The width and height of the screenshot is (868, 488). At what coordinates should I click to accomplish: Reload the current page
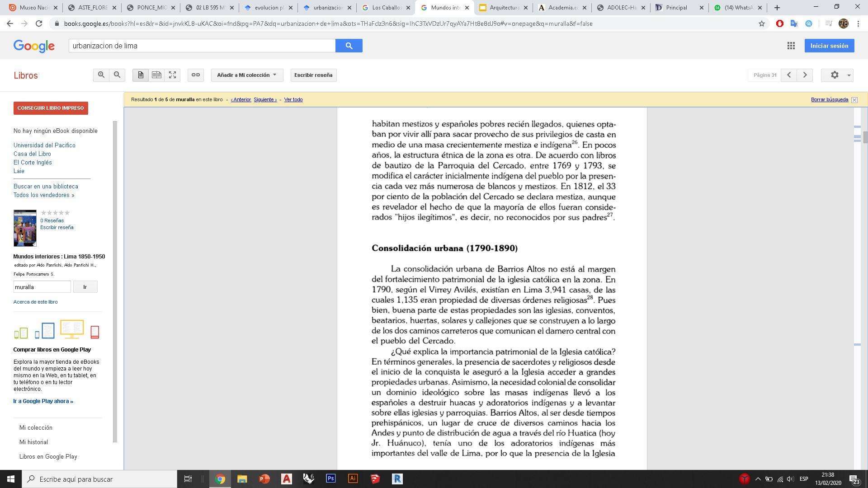(x=39, y=23)
